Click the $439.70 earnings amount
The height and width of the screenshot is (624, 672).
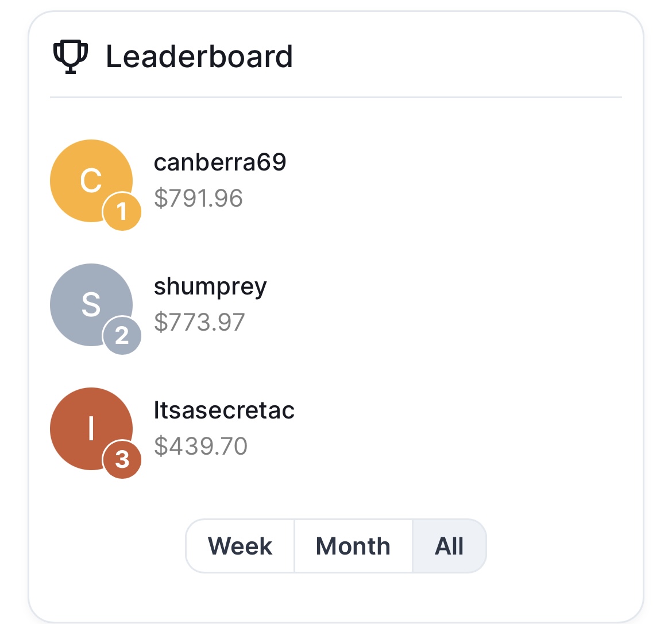(200, 446)
